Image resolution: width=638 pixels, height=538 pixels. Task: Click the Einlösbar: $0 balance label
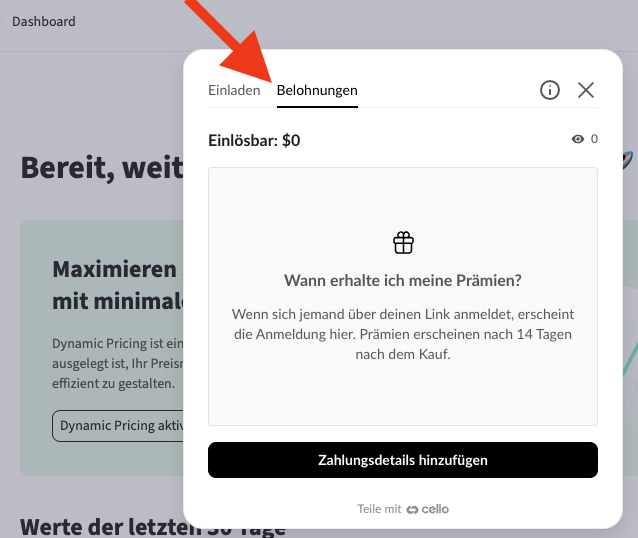pos(254,141)
